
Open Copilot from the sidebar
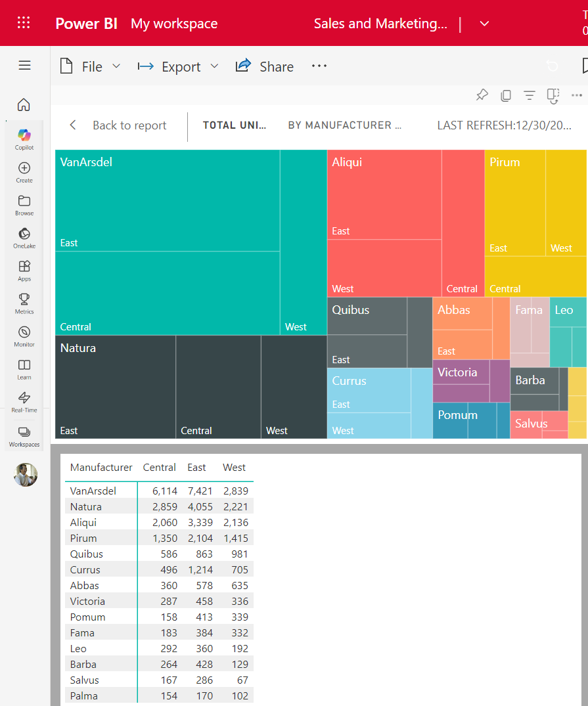tap(24, 136)
